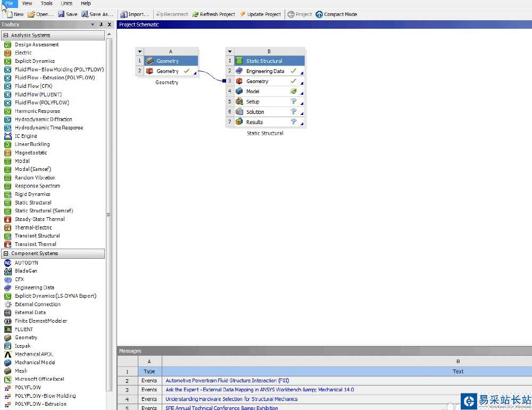Viewport: 532px width, 410px height.
Task: Open the File menu
Action: (x=9, y=3)
